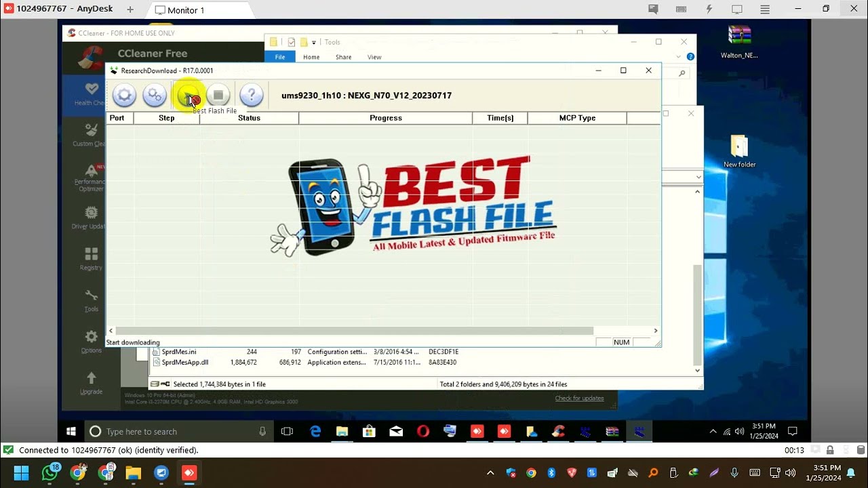This screenshot has height=488, width=868.
Task: Open the Settings double-gear button in ResearchDownload
Action: (155, 96)
